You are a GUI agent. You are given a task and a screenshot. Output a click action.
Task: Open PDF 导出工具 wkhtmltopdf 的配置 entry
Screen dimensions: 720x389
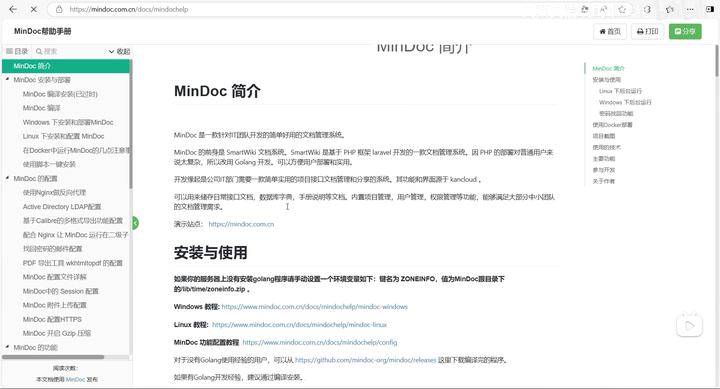[x=73, y=263]
